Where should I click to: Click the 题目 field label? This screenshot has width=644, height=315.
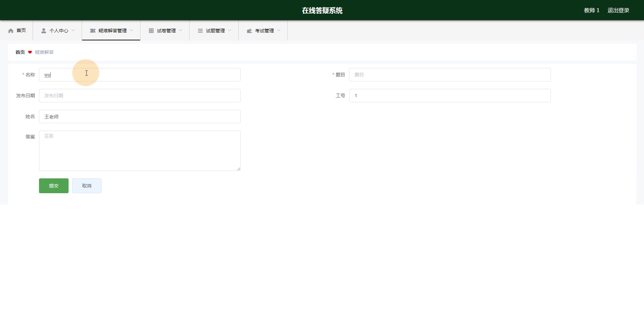(340, 75)
